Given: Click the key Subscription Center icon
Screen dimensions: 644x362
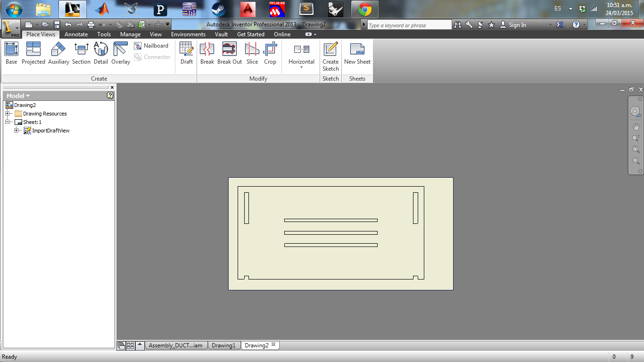Looking at the screenshot, I should pos(469,25).
